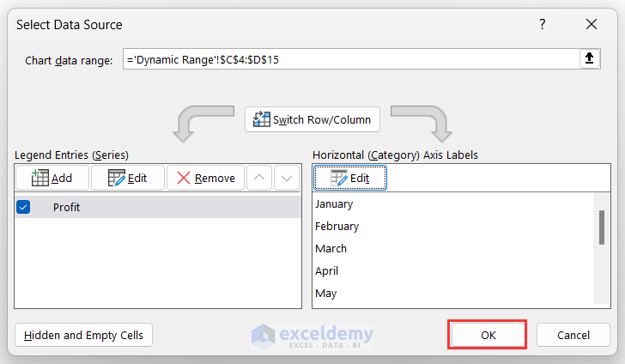
Task: Click the Switch Row/Column button
Action: 312,119
